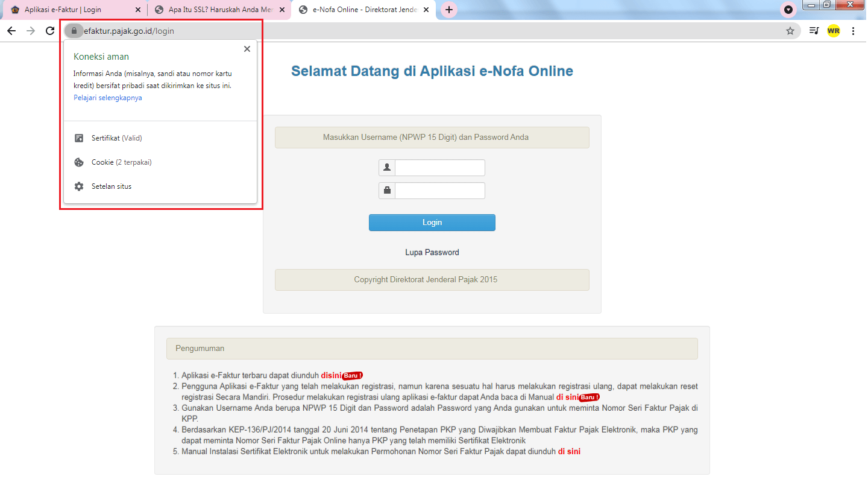
Task: Click Selamat Datang di Aplikasi e-Nofa Online heading
Action: [x=432, y=71]
